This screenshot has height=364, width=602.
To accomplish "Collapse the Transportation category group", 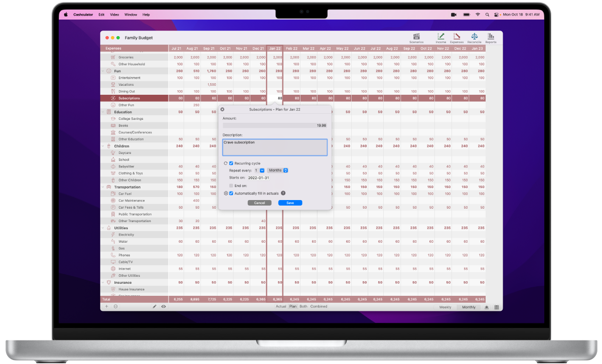I will coord(103,187).
